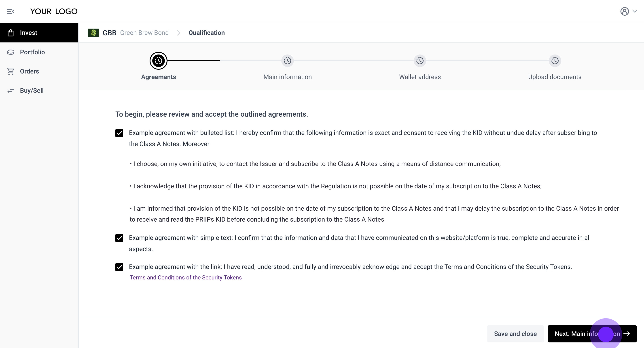
Task: Uncheck the simple text agreement checkbox
Action: [x=119, y=238]
